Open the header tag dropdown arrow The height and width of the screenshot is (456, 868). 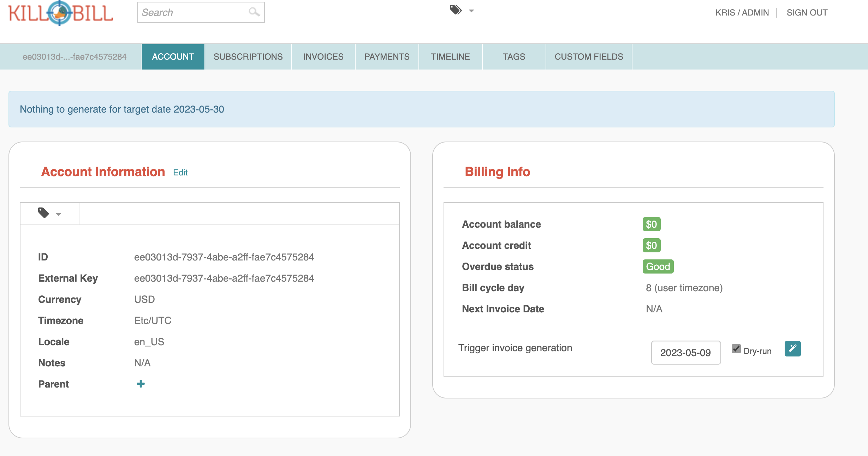click(471, 12)
